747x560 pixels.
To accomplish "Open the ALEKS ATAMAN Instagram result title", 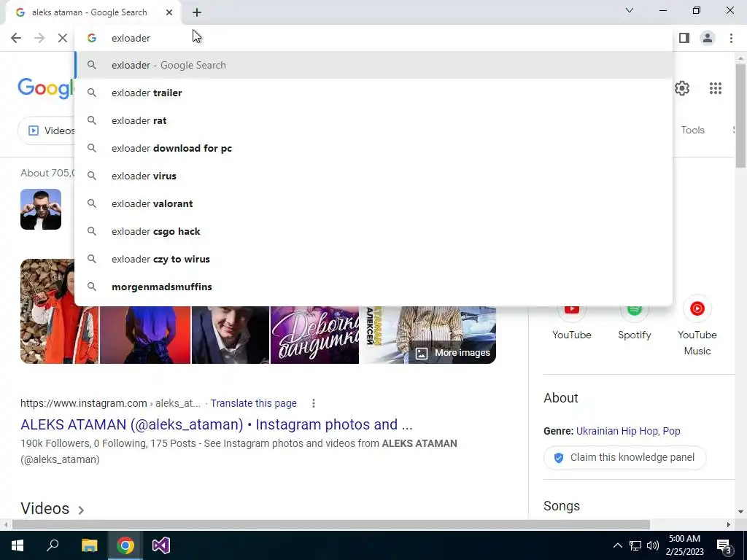I will click(x=216, y=424).
